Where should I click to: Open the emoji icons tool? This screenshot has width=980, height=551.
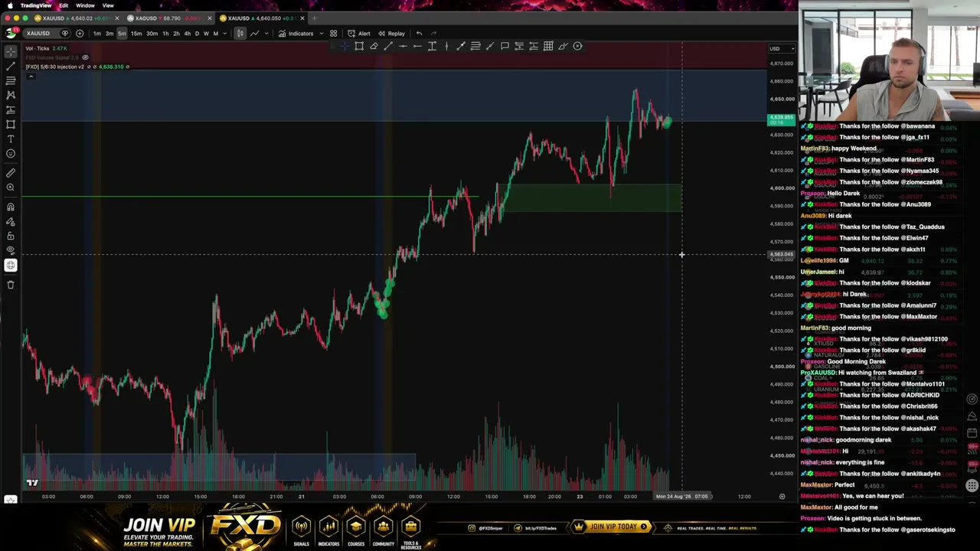click(11, 154)
